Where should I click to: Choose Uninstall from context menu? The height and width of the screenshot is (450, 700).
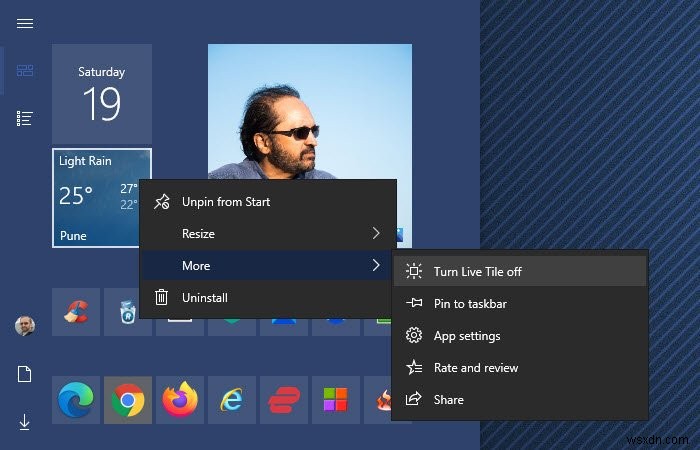click(x=268, y=298)
